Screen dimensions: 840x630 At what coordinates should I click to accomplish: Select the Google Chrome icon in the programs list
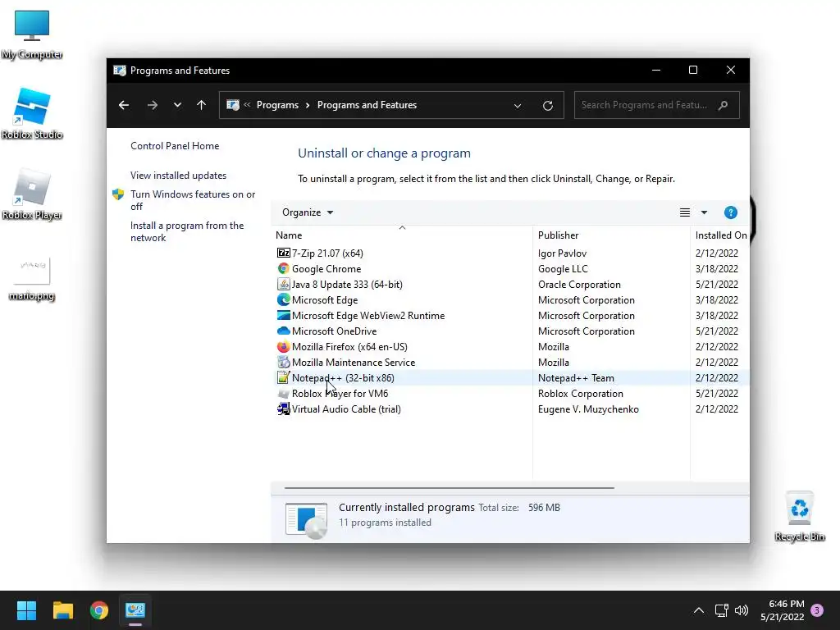pyautogui.click(x=283, y=268)
